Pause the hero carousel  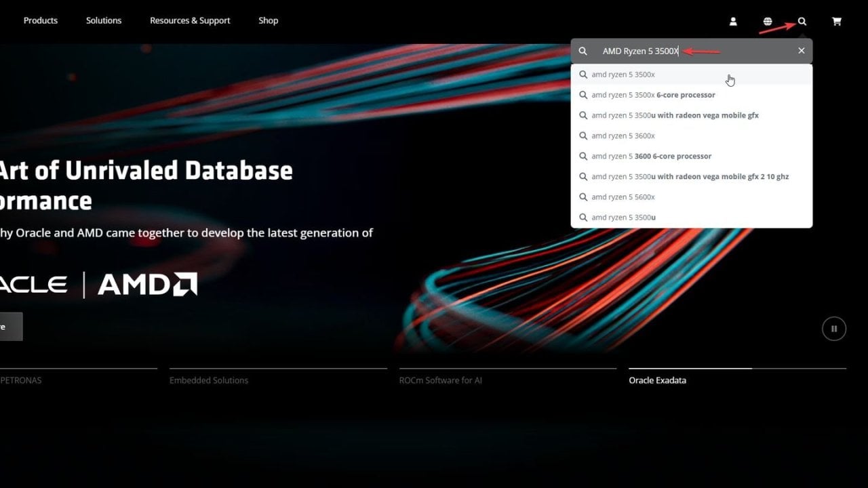pos(833,329)
